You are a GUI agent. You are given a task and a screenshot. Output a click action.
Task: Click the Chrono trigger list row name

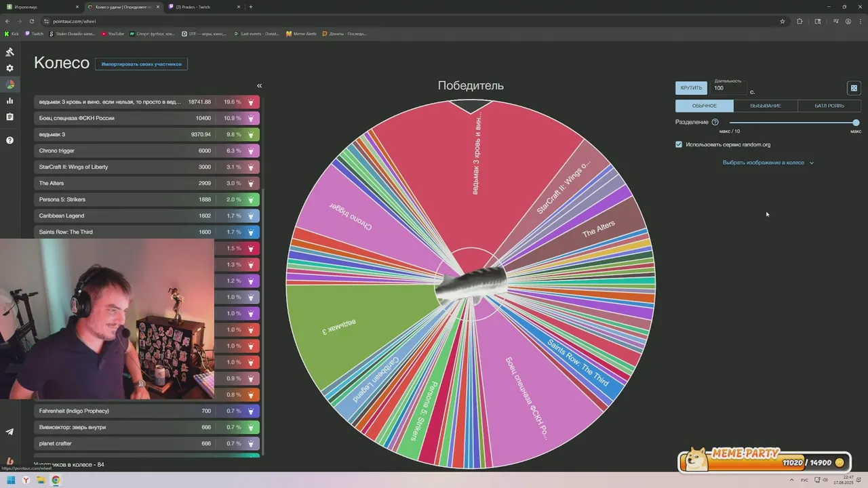[x=57, y=150]
